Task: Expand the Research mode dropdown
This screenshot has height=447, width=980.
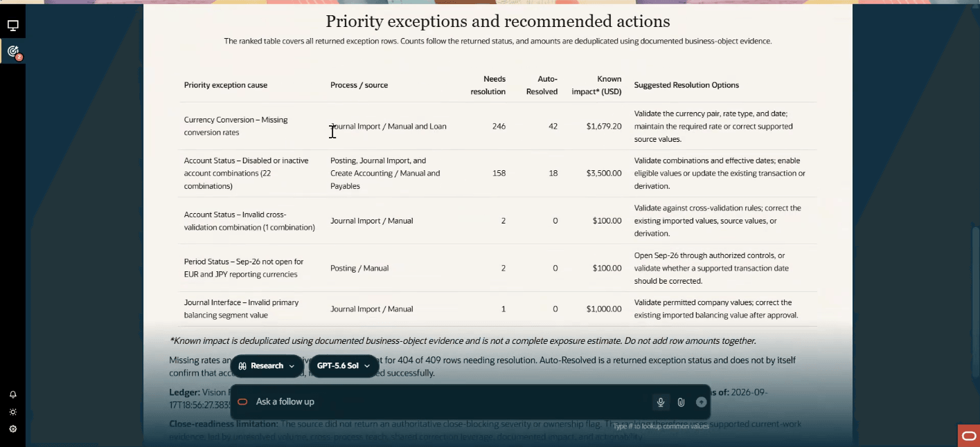Action: tap(267, 366)
